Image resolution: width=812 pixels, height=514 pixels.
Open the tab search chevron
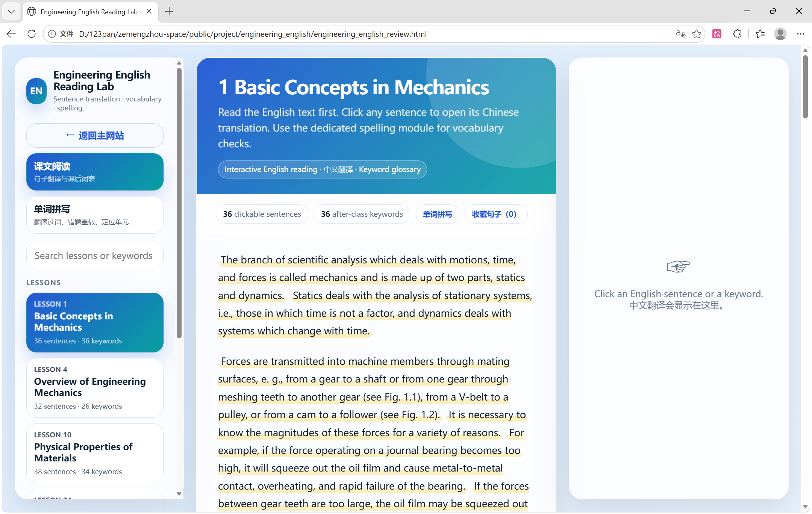[x=11, y=12]
